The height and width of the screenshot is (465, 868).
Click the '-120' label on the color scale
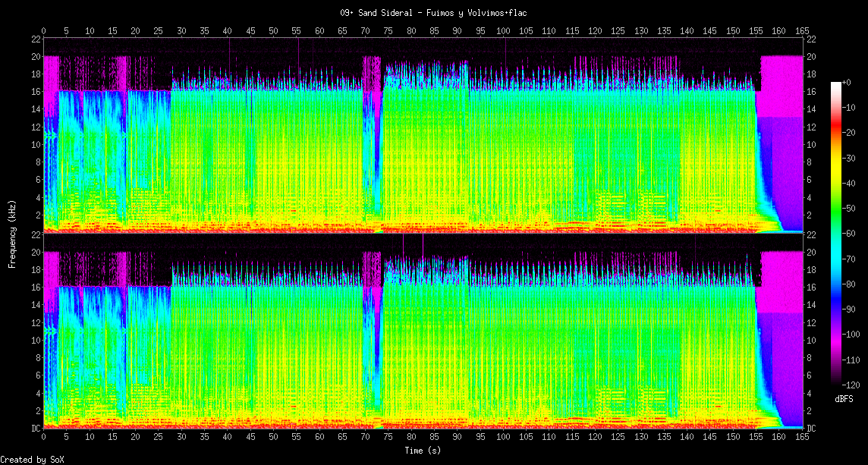[x=849, y=384]
